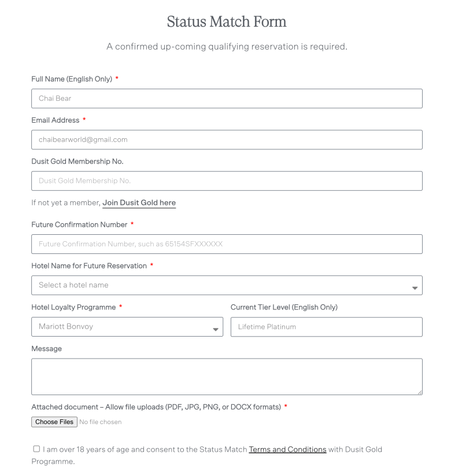
Task: Click the arrow beside Mariott Bonvoy
Action: click(x=216, y=329)
